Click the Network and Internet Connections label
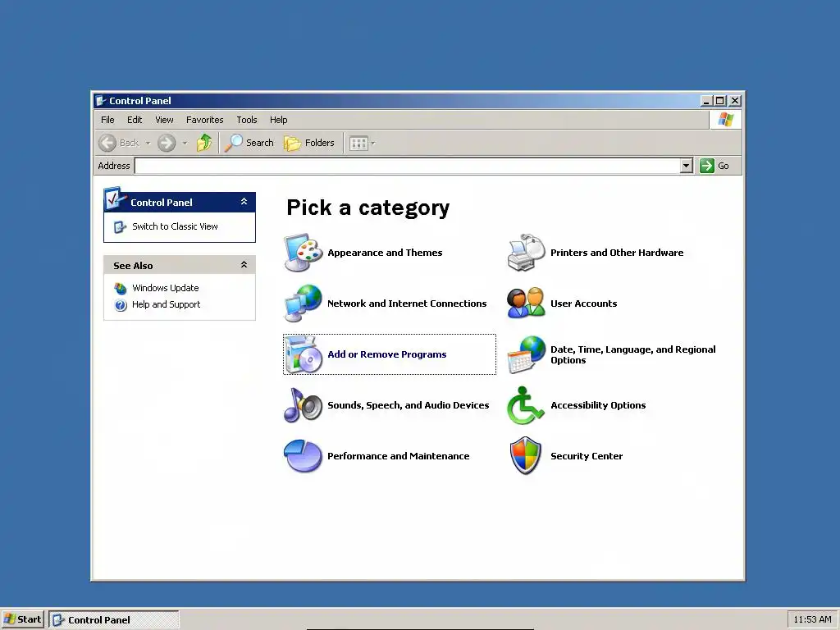 click(x=407, y=304)
